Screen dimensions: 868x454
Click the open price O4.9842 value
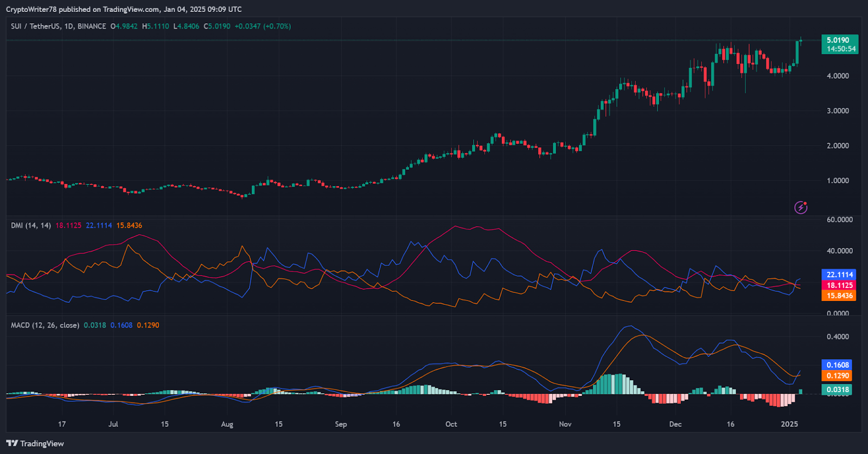[x=124, y=26]
